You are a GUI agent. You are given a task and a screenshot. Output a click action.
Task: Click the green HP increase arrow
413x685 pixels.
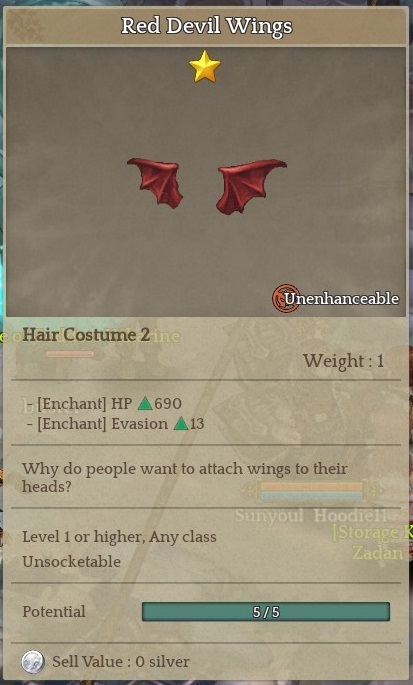pyautogui.click(x=145, y=404)
